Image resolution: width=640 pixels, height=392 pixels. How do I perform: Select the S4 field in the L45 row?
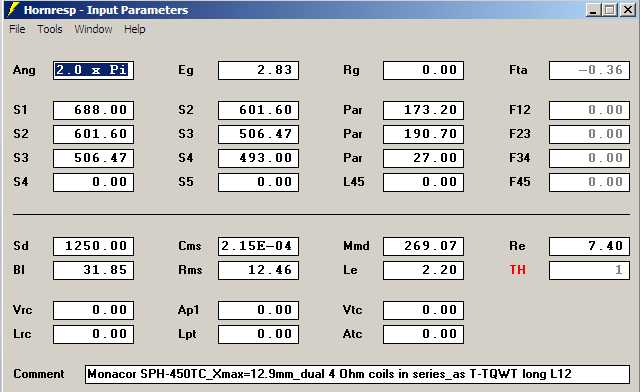[x=93, y=182]
